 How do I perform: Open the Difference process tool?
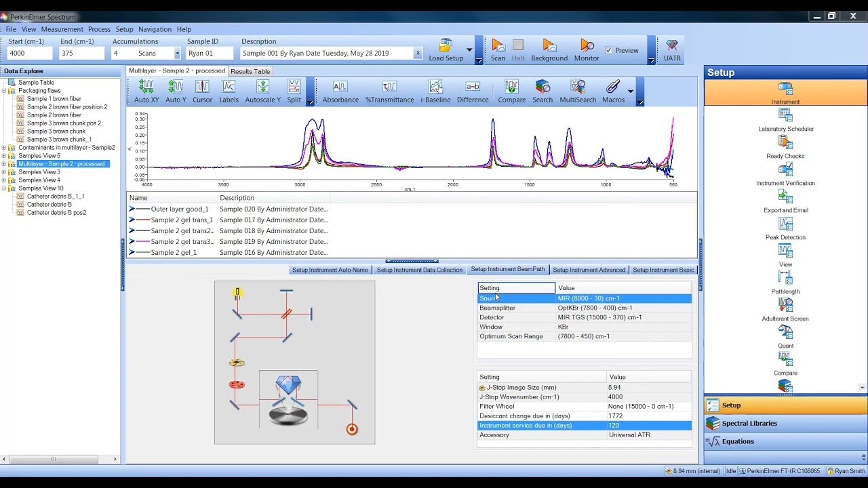point(473,91)
